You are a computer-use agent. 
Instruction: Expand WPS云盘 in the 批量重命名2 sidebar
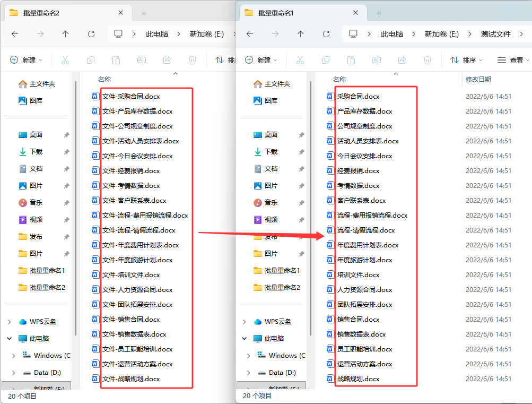click(x=10, y=322)
